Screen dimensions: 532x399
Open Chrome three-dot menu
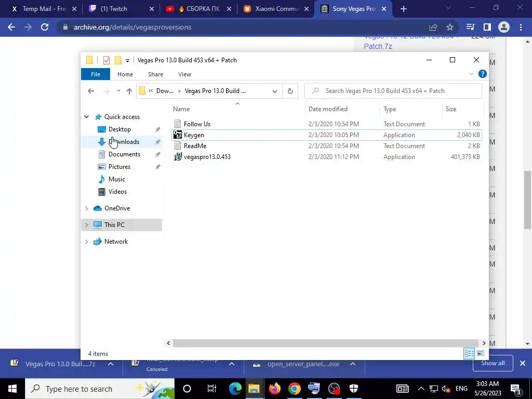point(521,27)
